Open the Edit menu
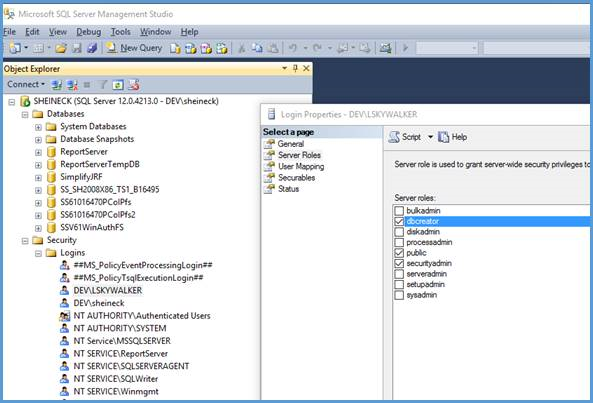 (32, 32)
